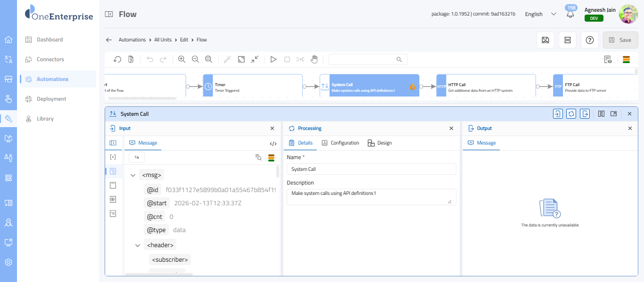Select the hand pan tool
Image resolution: width=644 pixels, height=282 pixels.
pos(314,59)
